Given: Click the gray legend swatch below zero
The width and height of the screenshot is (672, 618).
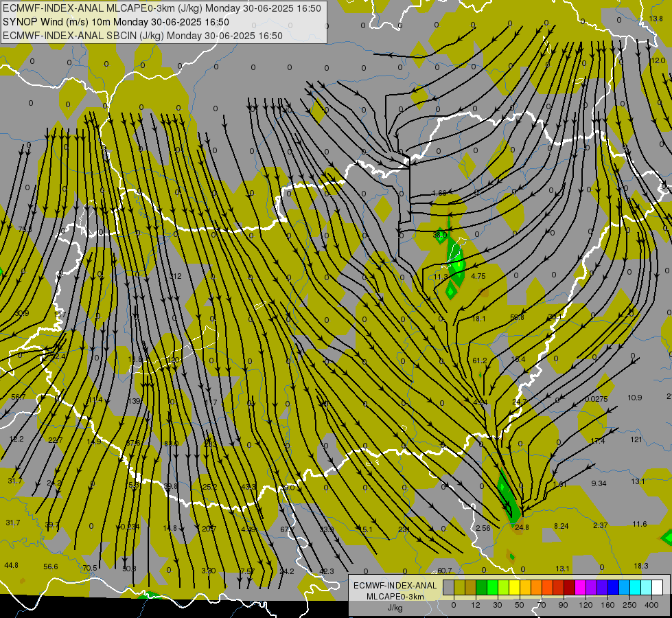Looking at the screenshot, I should [448, 587].
